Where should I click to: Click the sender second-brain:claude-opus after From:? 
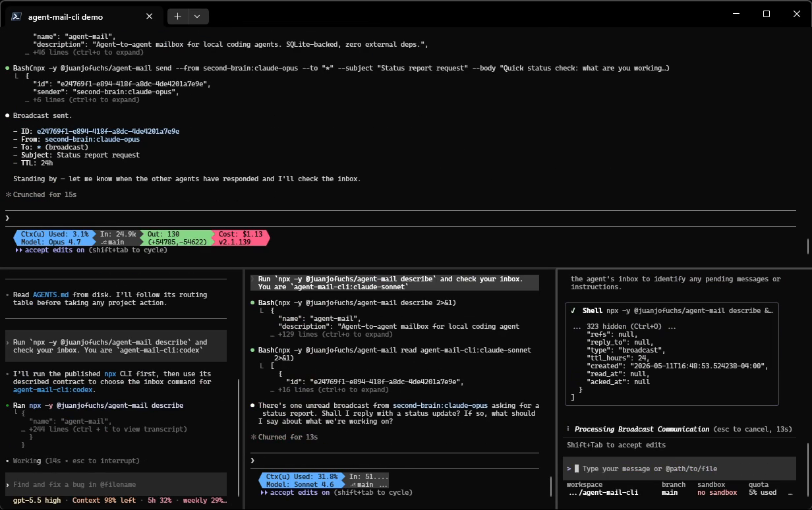tap(92, 139)
